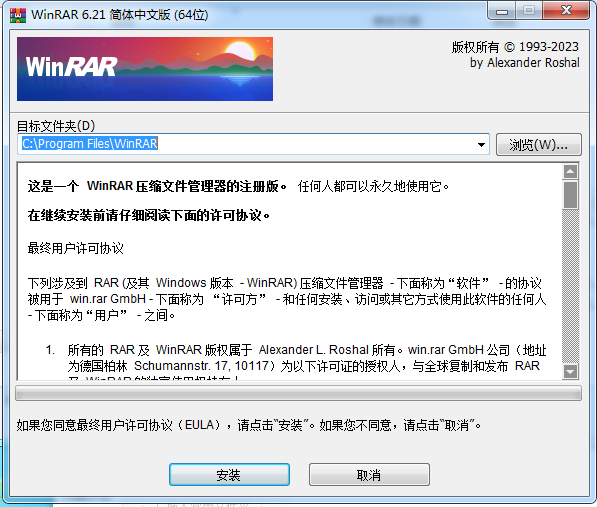Click the license text scrollbar thumb
This screenshot has width=597, height=507.
click(570, 195)
